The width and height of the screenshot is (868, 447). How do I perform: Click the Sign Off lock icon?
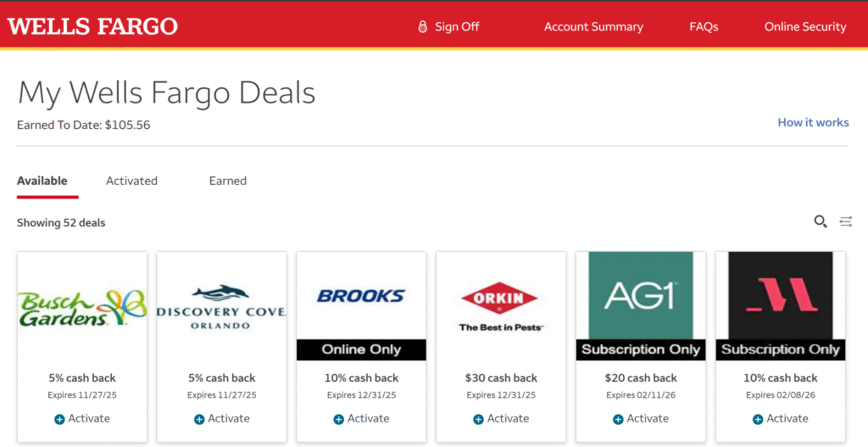tap(422, 27)
